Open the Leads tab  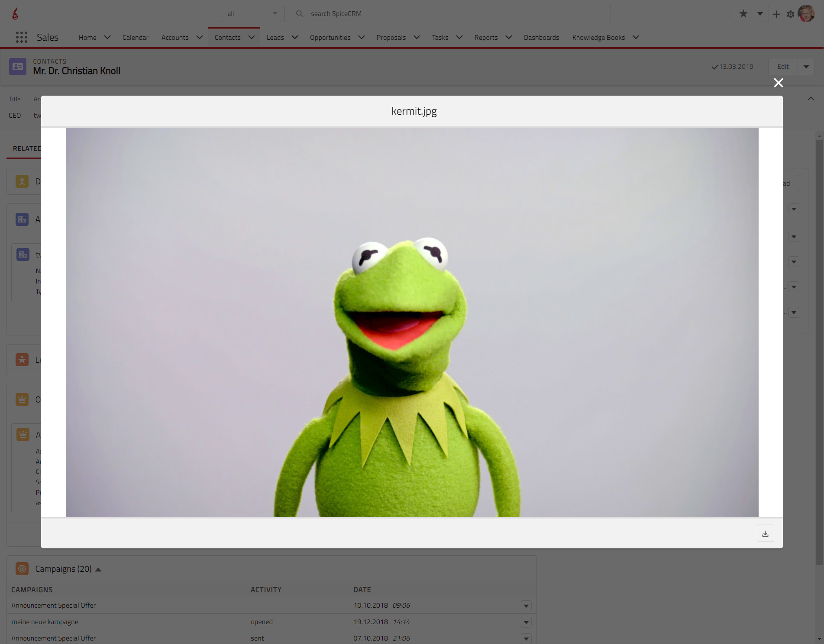tap(275, 38)
